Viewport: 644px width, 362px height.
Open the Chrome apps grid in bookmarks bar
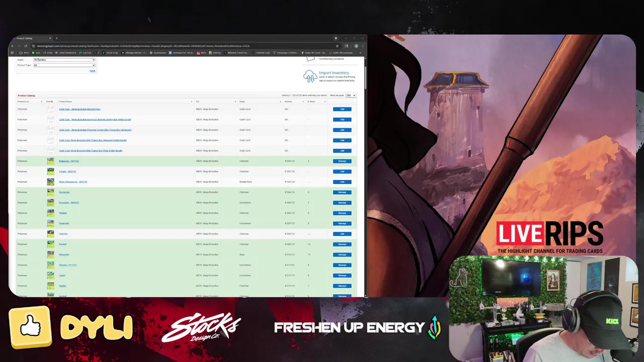tap(12, 53)
